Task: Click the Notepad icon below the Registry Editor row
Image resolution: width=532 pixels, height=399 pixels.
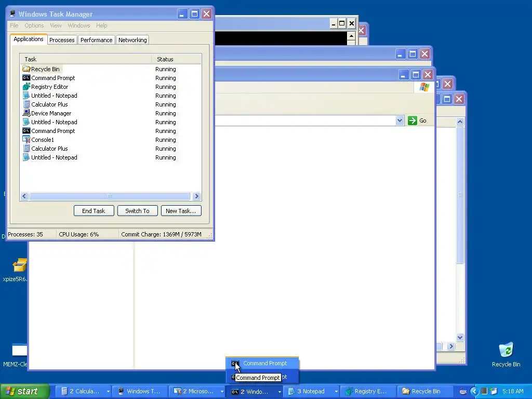Action: tap(26, 96)
